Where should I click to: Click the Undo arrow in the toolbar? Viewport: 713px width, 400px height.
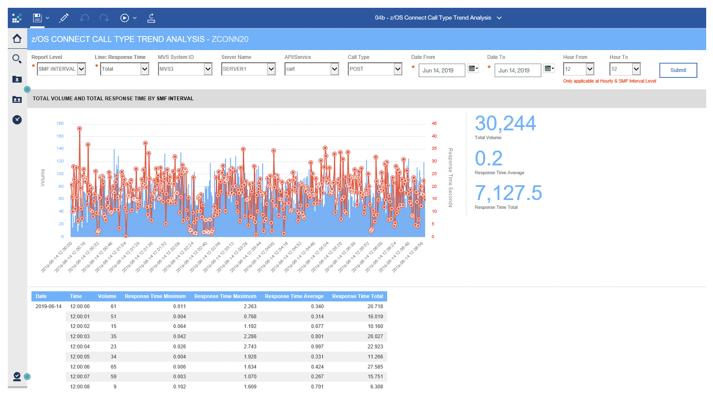[x=85, y=17]
